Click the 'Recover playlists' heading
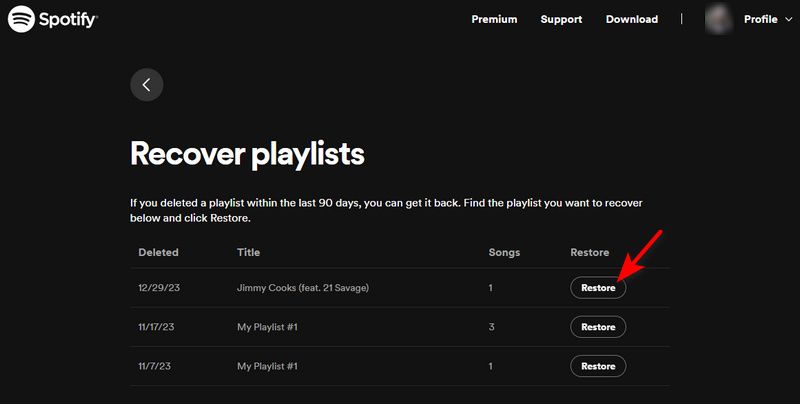 [247, 154]
